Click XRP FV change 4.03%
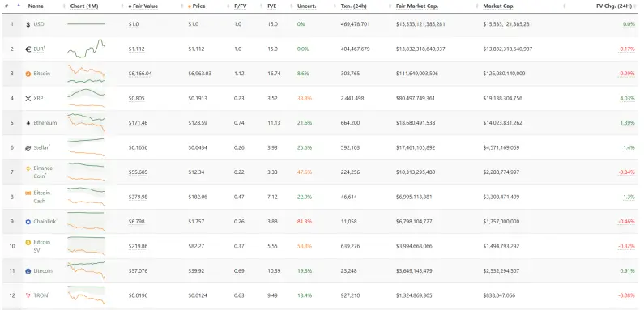 [x=627, y=99]
